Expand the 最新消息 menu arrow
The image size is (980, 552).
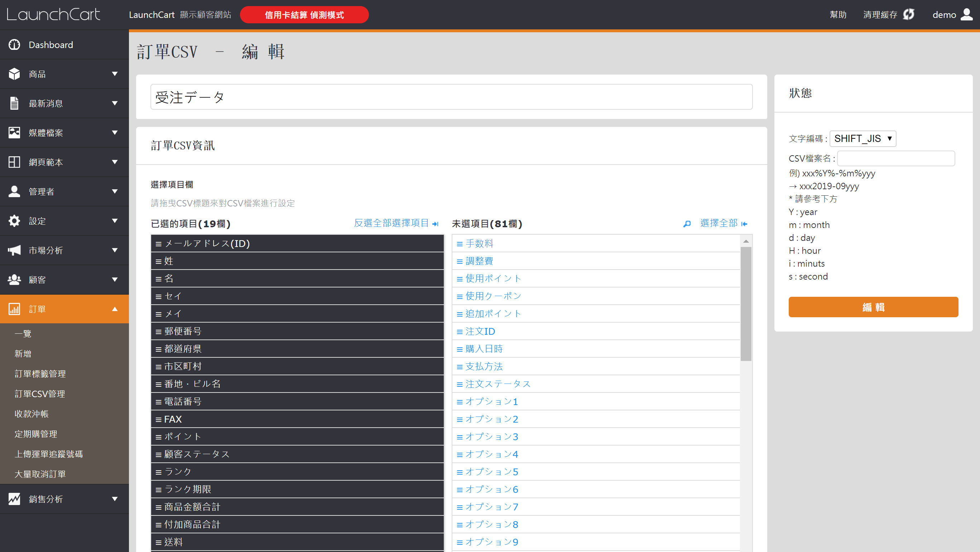(x=115, y=104)
